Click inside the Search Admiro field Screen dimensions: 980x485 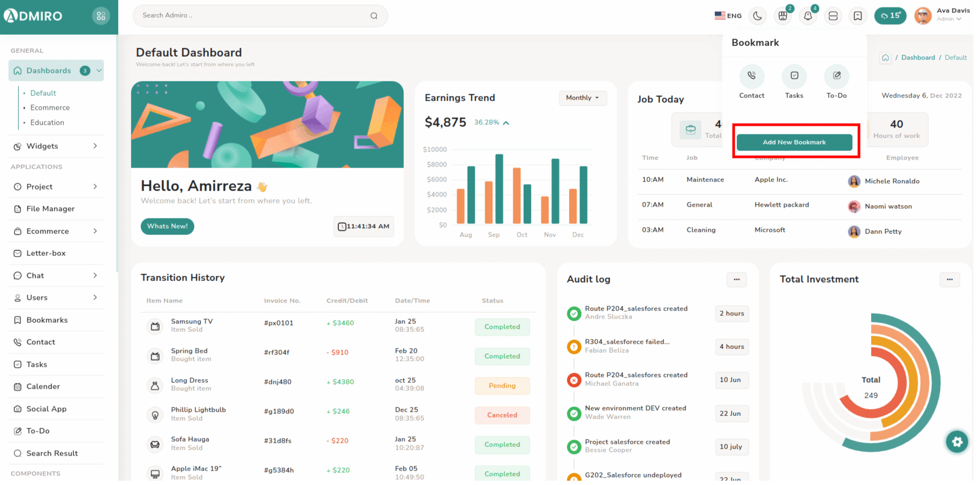(252, 16)
